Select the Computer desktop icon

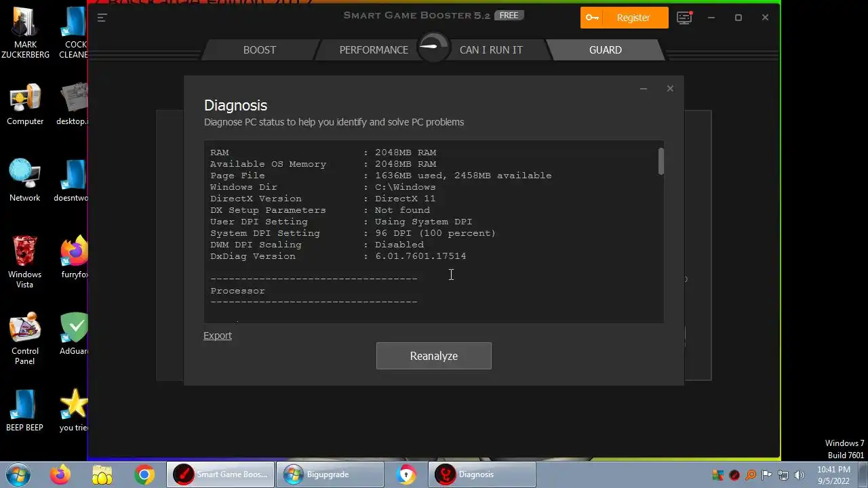pos(25,105)
